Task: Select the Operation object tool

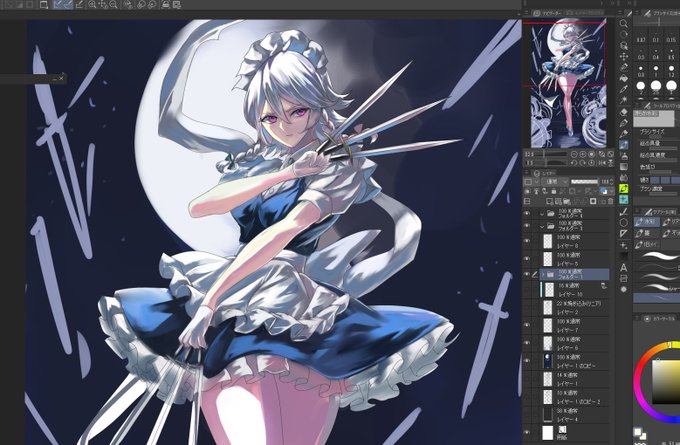Action: [624, 46]
